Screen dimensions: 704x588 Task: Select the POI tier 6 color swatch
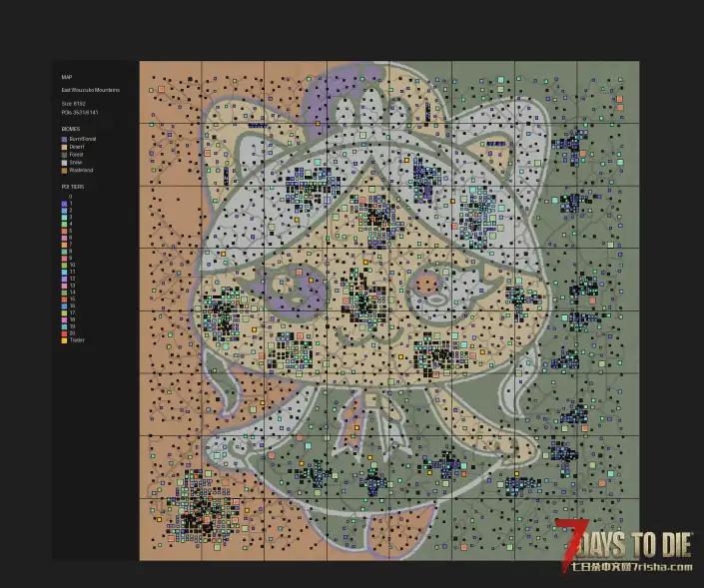point(64,238)
